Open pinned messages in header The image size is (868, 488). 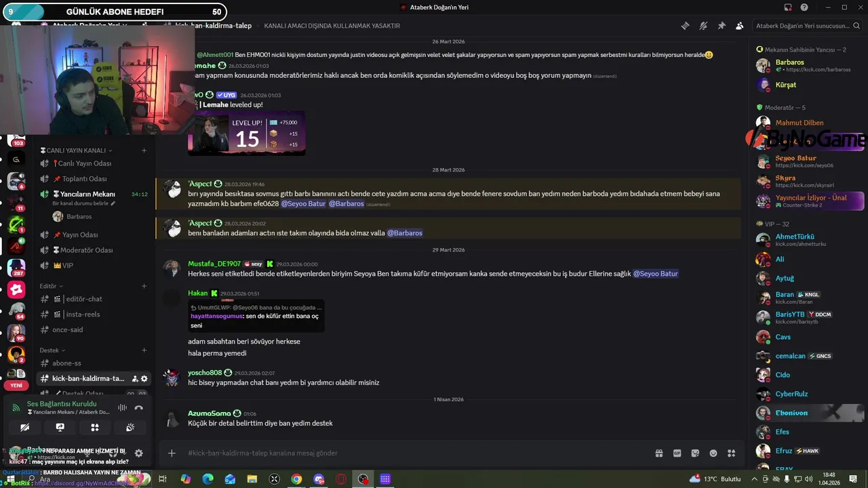(722, 26)
